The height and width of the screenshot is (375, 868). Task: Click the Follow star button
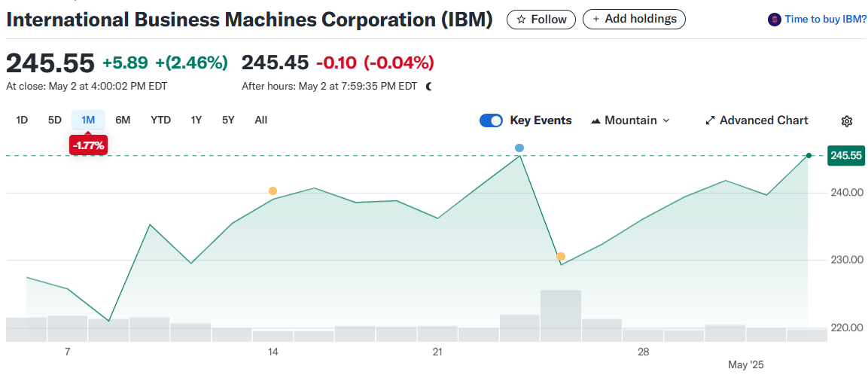(541, 20)
